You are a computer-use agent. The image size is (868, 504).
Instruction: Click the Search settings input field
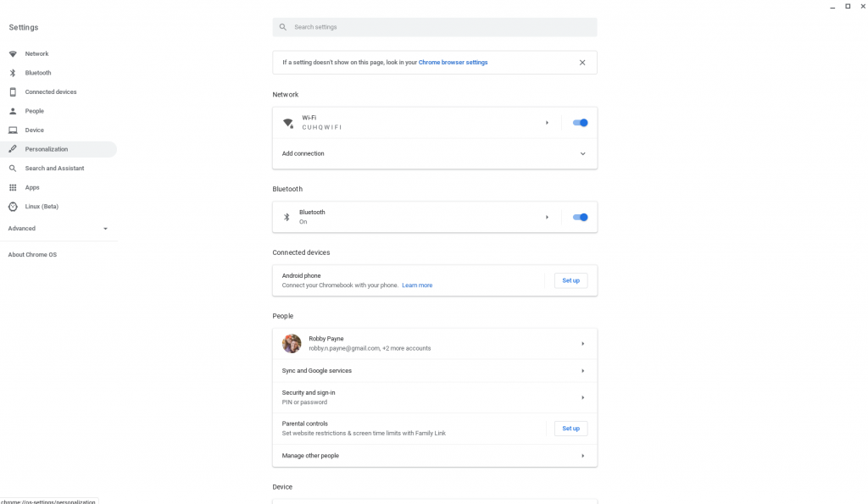441,27
